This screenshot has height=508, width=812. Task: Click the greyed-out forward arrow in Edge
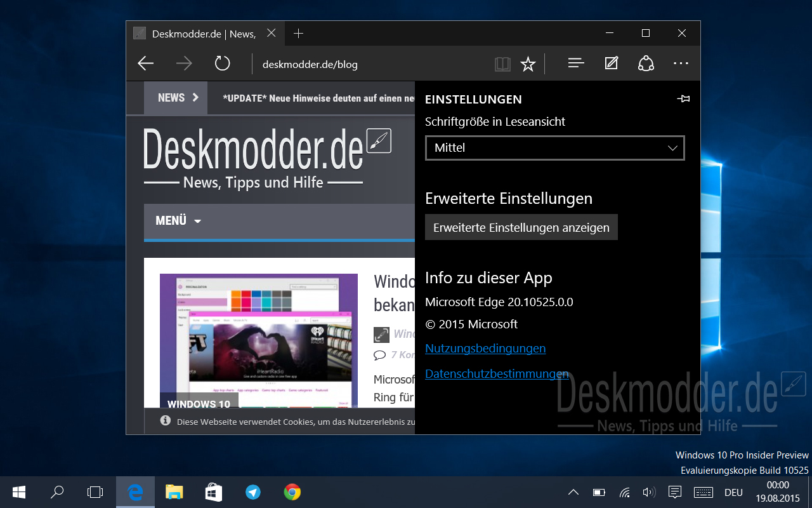[x=184, y=63]
